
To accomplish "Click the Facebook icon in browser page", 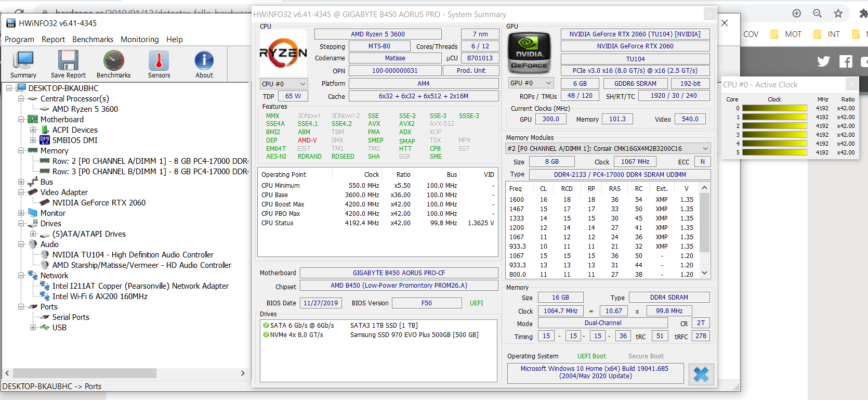I will click(x=846, y=61).
